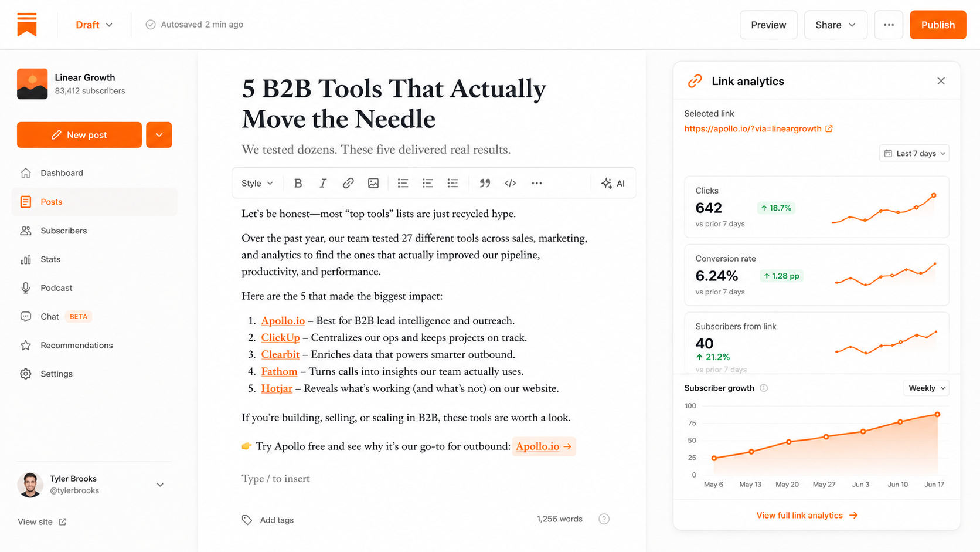Click the Add tags option
This screenshot has width=980, height=552.
pos(268,520)
